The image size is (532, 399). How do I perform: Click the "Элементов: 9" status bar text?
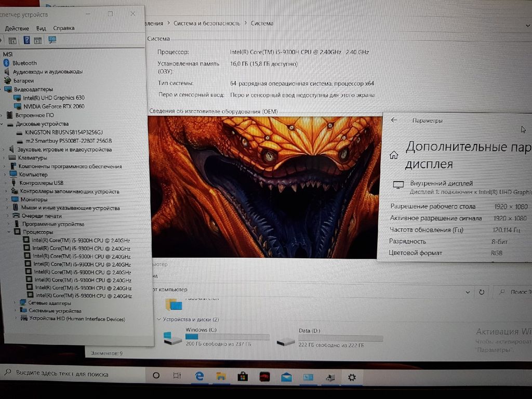pyautogui.click(x=107, y=353)
